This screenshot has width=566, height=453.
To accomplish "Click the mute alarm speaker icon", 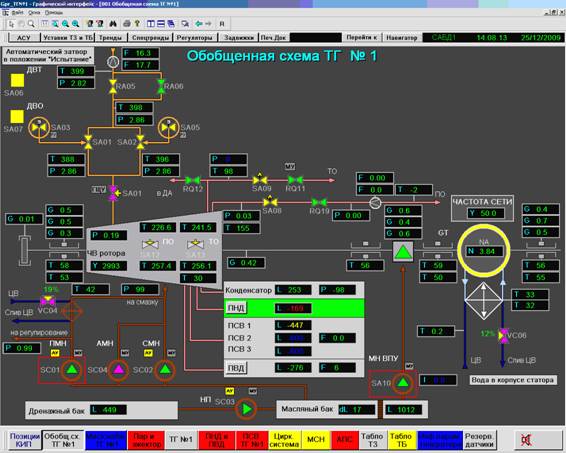I will [526, 440].
